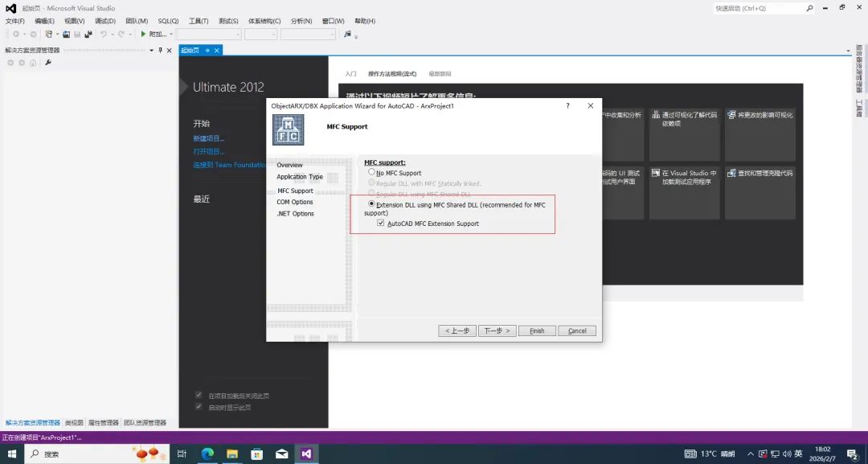The height and width of the screenshot is (464, 868).
Task: Switch to 属性管理器 bottom panel tab
Action: (104, 422)
